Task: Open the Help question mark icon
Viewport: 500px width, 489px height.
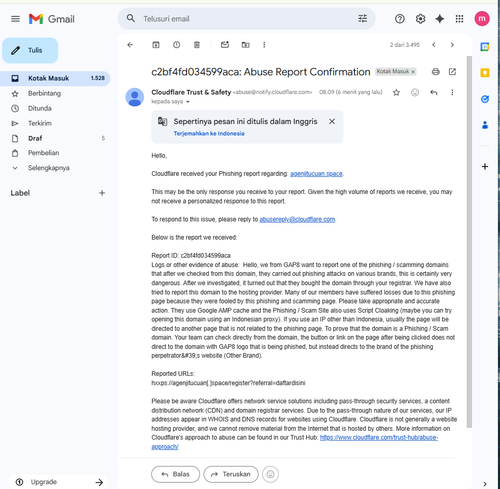Action: (400, 19)
